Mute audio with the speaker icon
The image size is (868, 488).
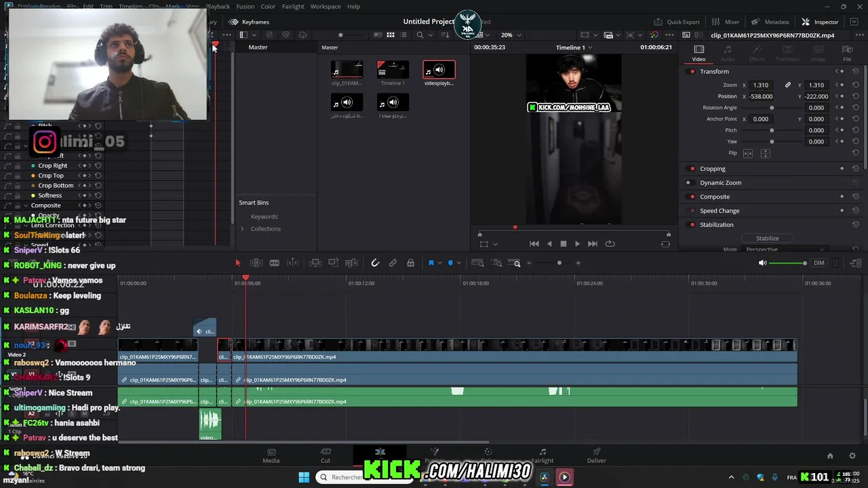(763, 263)
